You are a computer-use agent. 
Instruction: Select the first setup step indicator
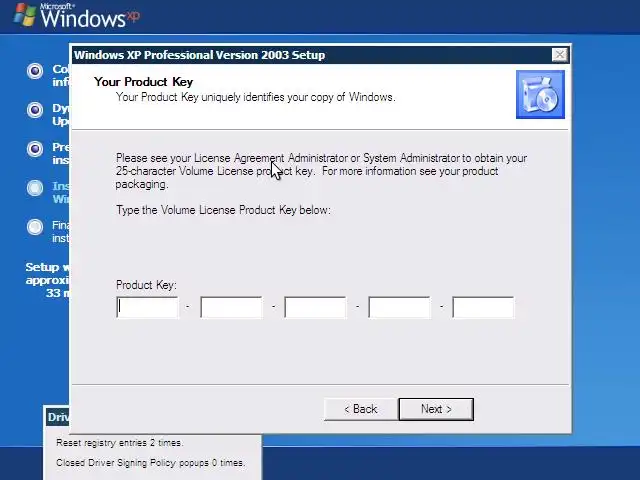coord(35,71)
